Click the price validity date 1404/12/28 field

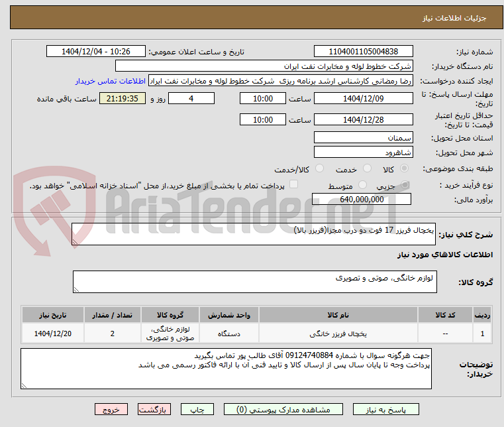(363, 120)
